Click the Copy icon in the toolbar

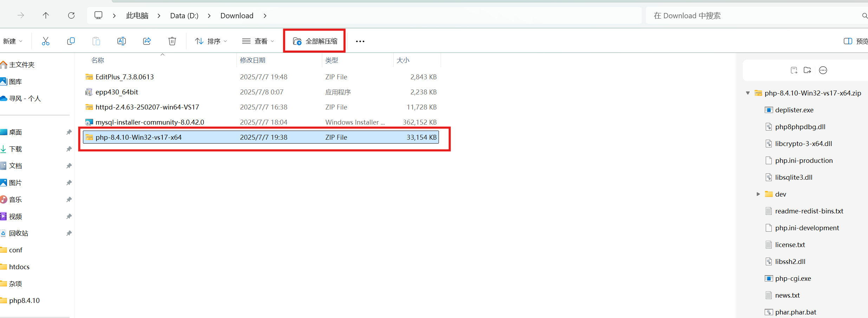click(x=71, y=41)
